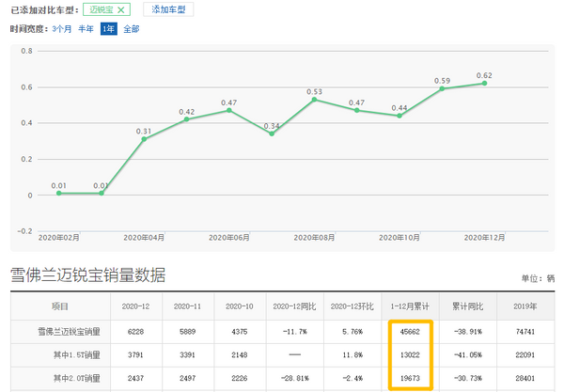
Task: Click the cell value 2437
Action: click(135, 378)
